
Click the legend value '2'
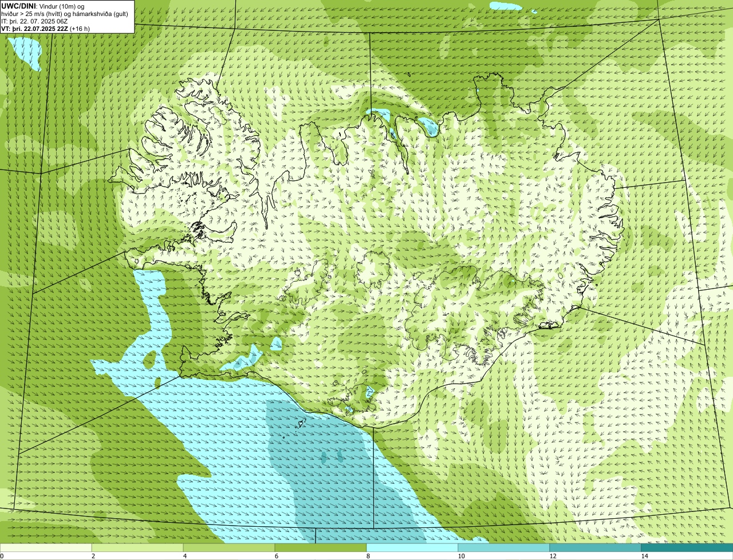93,556
